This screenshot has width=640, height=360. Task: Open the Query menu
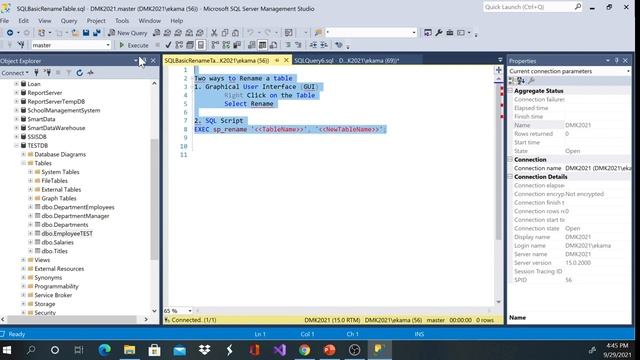pos(69,21)
